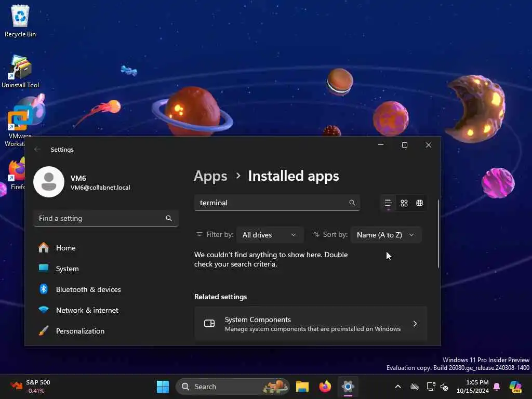Click the Apps breadcrumb link
The height and width of the screenshot is (399, 532).
pyautogui.click(x=210, y=176)
